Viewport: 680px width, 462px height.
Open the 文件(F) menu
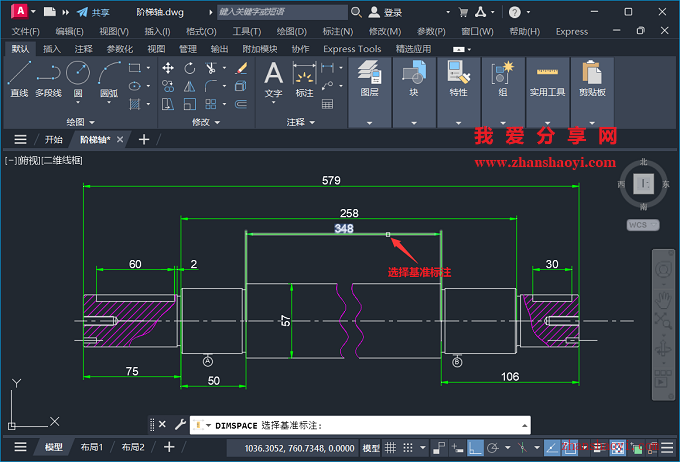coord(26,31)
